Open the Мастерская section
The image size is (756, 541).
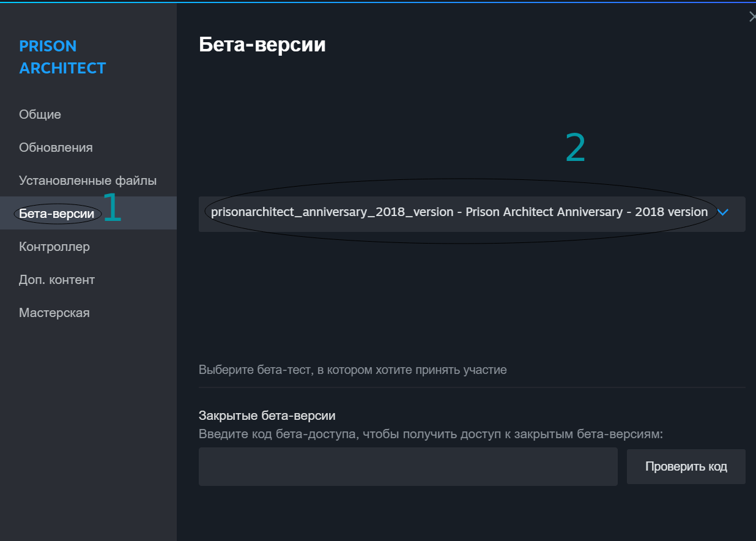(x=88, y=313)
